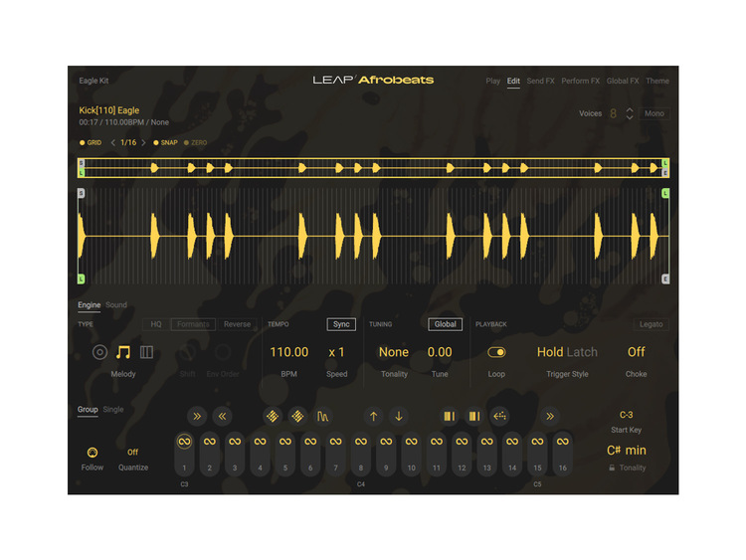
Task: Switch to the Perform FX tab
Action: [581, 81]
